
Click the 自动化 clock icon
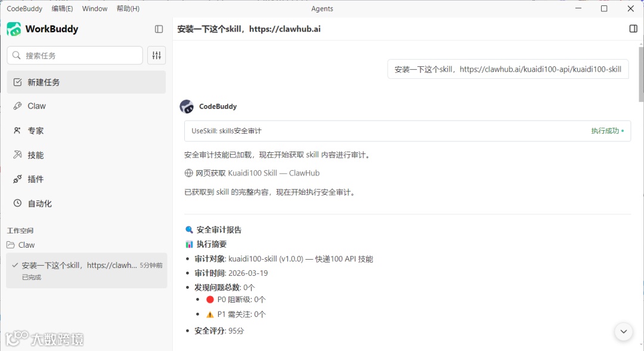click(17, 204)
